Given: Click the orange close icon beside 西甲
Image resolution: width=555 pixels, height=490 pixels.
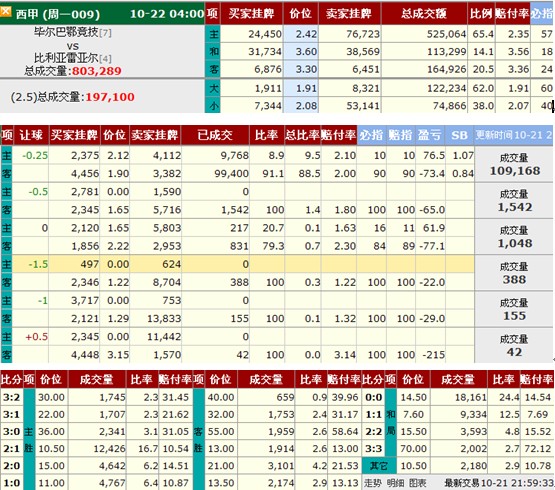Looking at the screenshot, I should tap(6, 12).
